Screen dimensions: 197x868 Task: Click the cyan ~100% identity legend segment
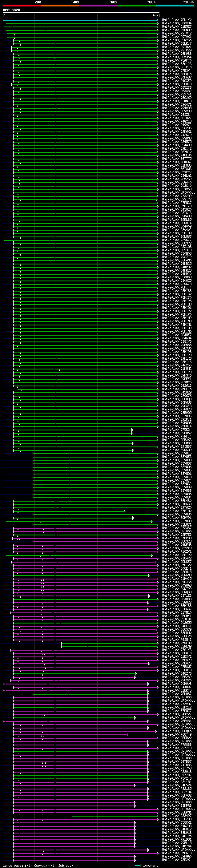pyautogui.click(x=175, y=6)
